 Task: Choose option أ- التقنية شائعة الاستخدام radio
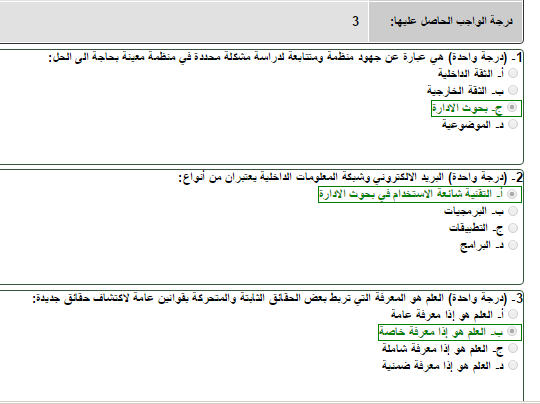pyautogui.click(x=513, y=194)
